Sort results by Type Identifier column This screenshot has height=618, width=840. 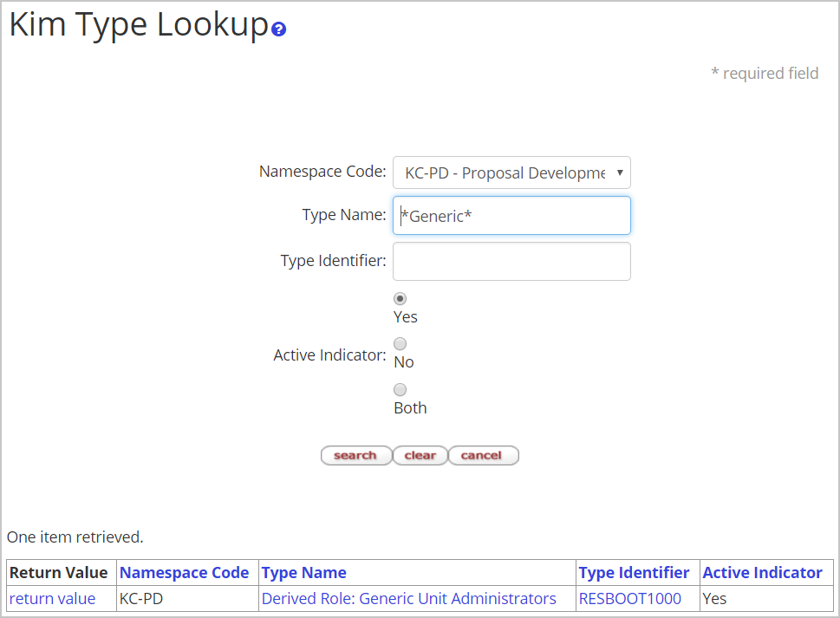pos(634,572)
